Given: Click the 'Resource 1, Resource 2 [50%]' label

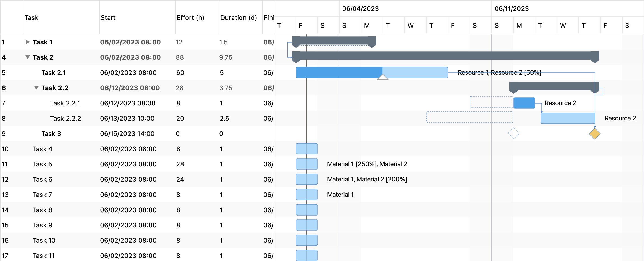Looking at the screenshot, I should tap(499, 73).
